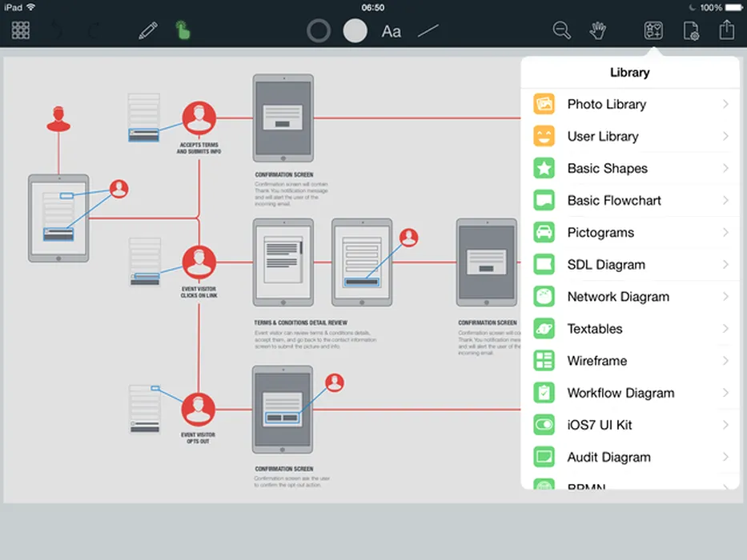This screenshot has height=560, width=747.
Task: Tap the 06:50 status bar clock
Action: (x=372, y=8)
